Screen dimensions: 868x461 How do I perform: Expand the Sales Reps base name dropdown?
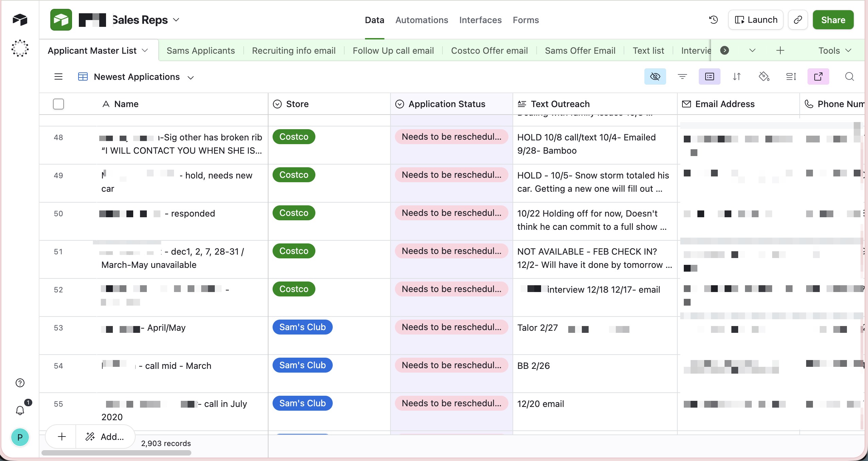point(176,20)
